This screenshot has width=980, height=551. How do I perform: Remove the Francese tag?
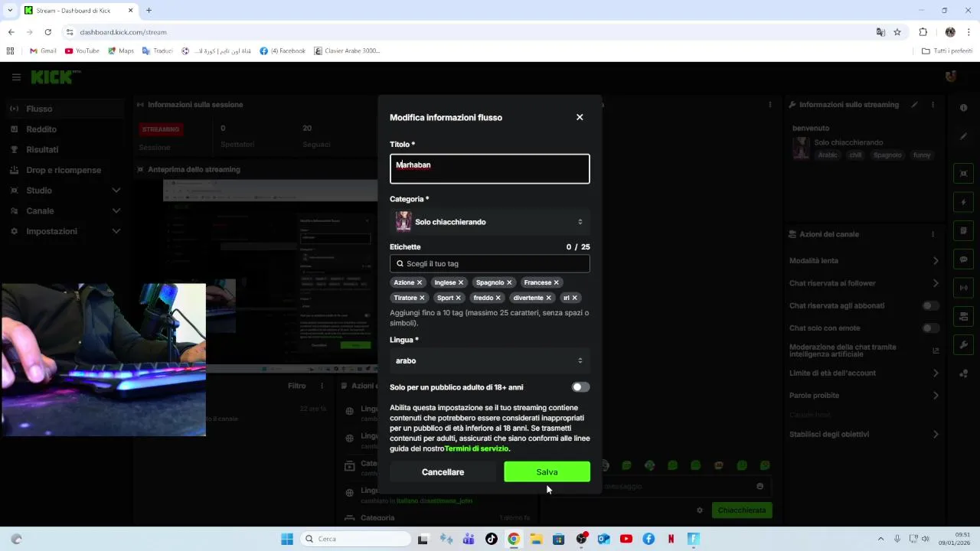coord(557,282)
